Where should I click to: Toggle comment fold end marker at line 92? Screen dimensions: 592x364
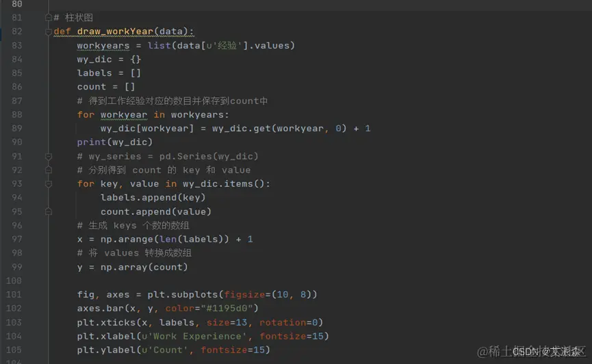coord(49,170)
